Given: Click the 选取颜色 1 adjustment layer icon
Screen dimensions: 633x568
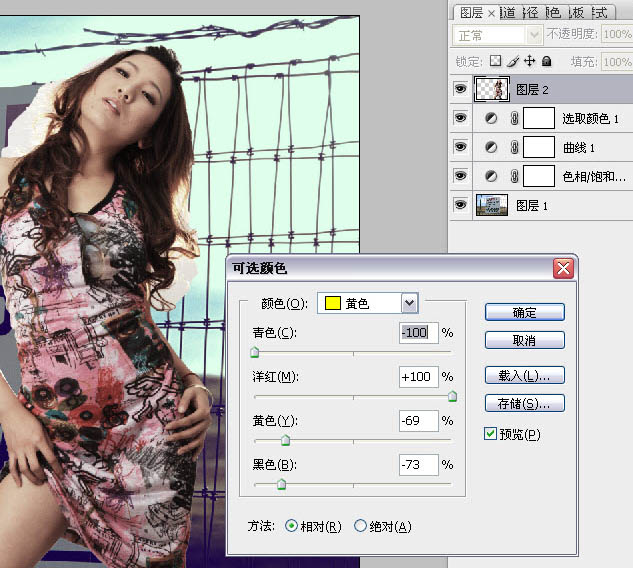Looking at the screenshot, I should (491, 118).
